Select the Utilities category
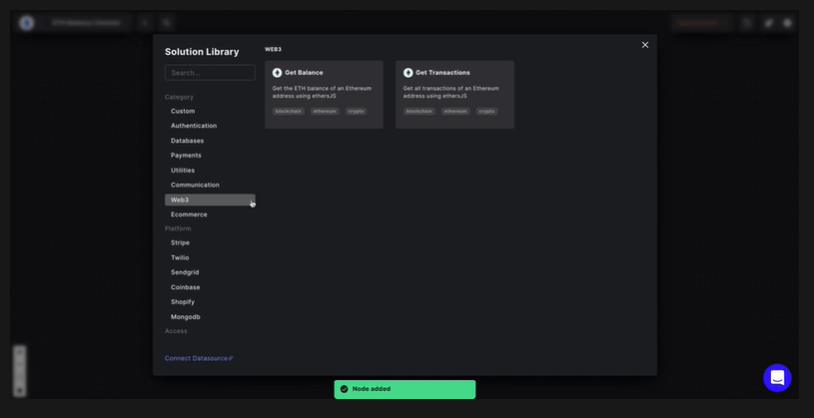 coord(183,170)
